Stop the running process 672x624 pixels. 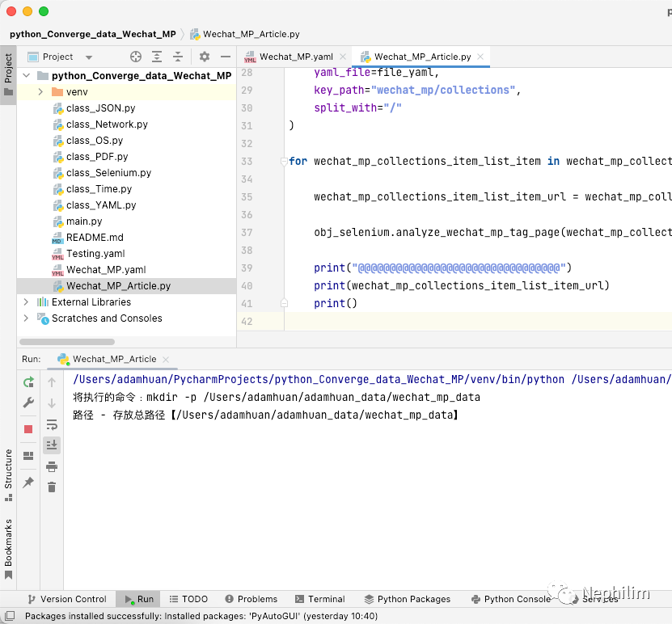click(28, 429)
